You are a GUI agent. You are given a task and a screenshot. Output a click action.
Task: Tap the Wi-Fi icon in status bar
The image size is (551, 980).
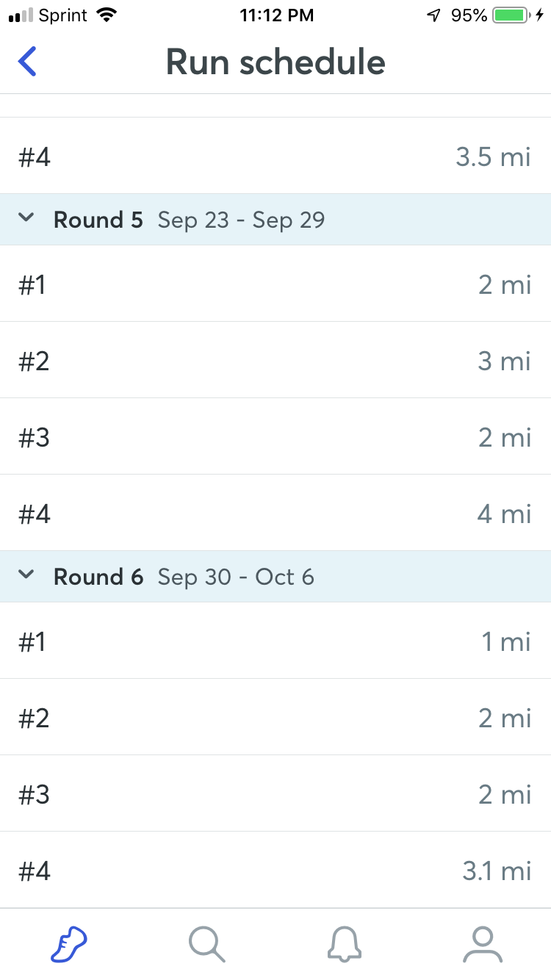coord(107,15)
